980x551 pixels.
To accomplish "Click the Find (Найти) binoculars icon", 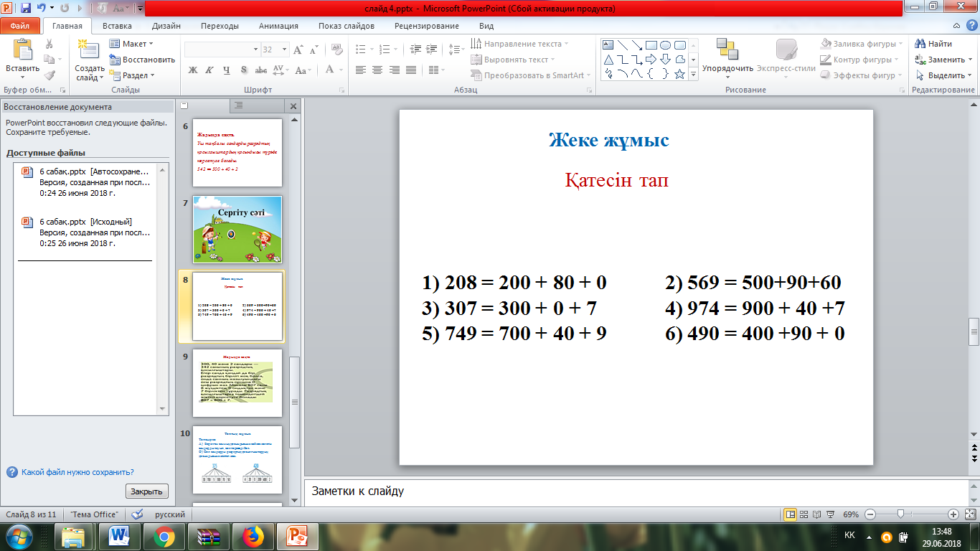I will coord(920,44).
